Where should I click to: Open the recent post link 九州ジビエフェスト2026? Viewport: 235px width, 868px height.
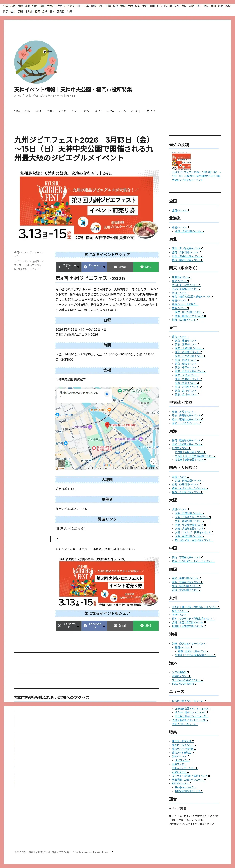tap(196, 176)
